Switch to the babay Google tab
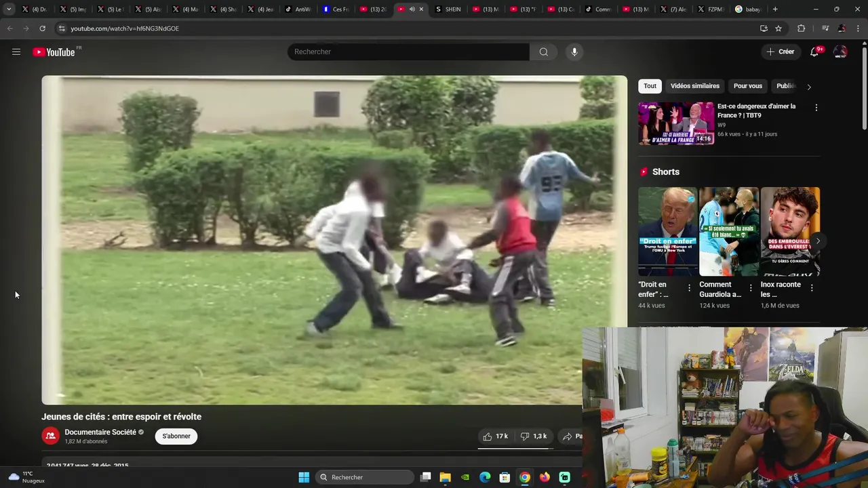Screen dimensions: 868x488 [748, 9]
